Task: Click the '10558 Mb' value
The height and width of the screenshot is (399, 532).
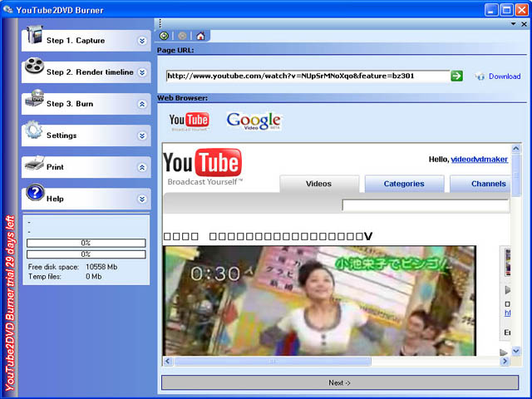Action: pyautogui.click(x=101, y=267)
